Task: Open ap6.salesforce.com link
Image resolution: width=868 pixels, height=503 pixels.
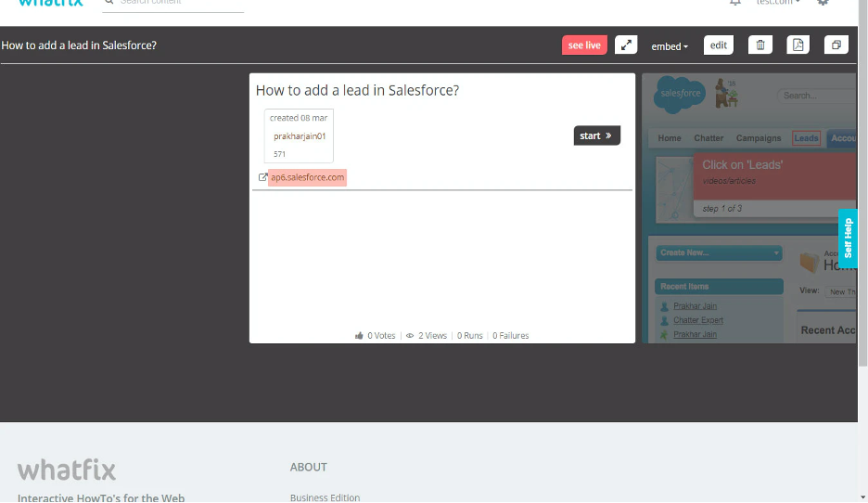Action: click(307, 177)
